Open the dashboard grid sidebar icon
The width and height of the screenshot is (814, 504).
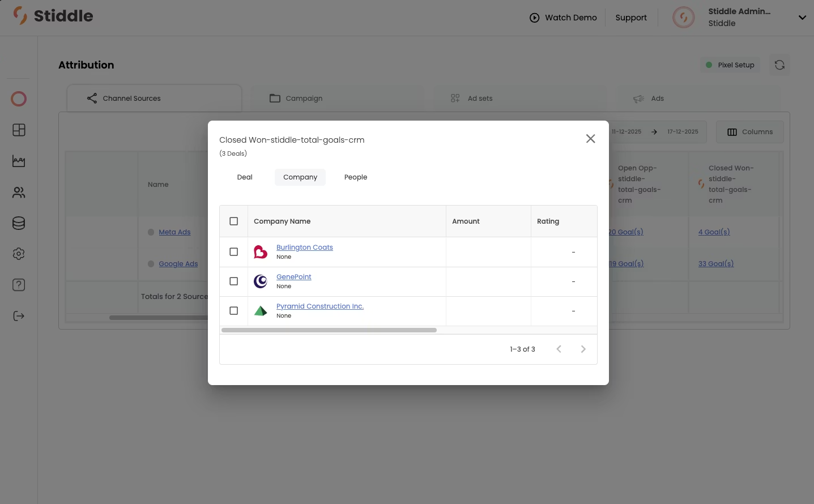click(x=19, y=130)
